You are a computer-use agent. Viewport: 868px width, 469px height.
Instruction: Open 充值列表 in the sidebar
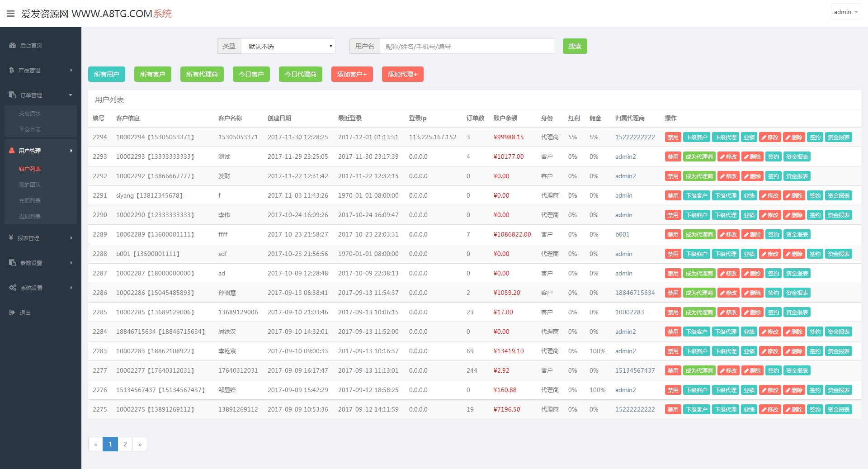tap(30, 200)
